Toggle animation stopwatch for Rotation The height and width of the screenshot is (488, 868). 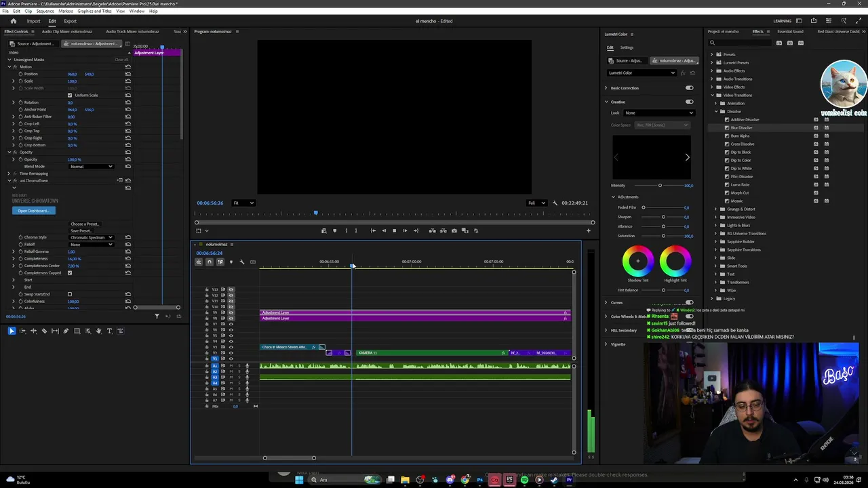click(x=20, y=102)
